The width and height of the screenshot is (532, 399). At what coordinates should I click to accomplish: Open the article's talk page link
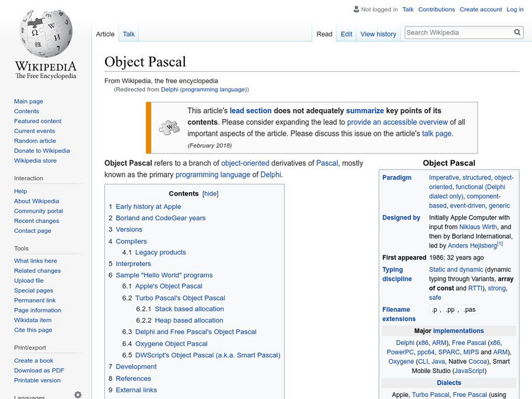click(x=437, y=134)
